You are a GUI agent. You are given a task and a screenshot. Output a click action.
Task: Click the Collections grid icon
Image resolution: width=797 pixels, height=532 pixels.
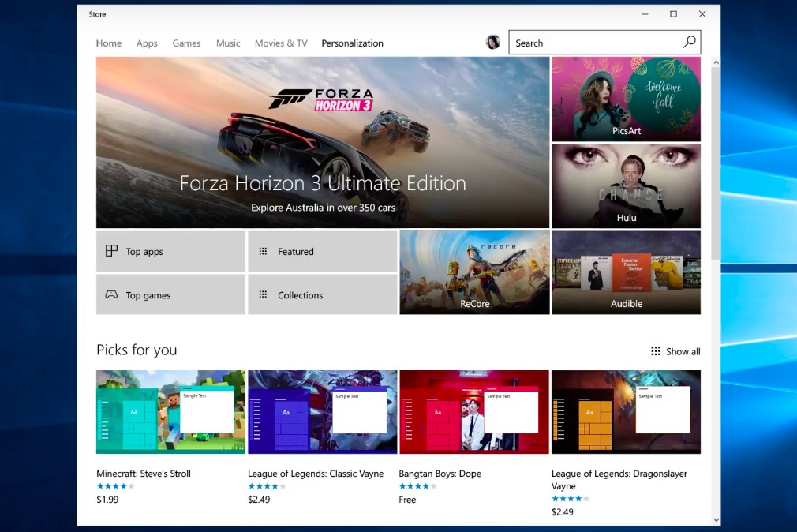263,295
